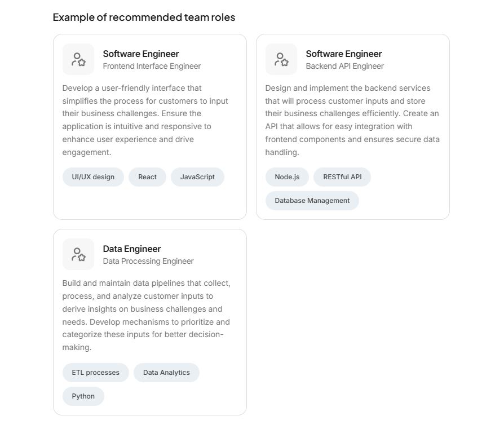
Task: Click the JavaScript skill tag
Action: coord(197,177)
